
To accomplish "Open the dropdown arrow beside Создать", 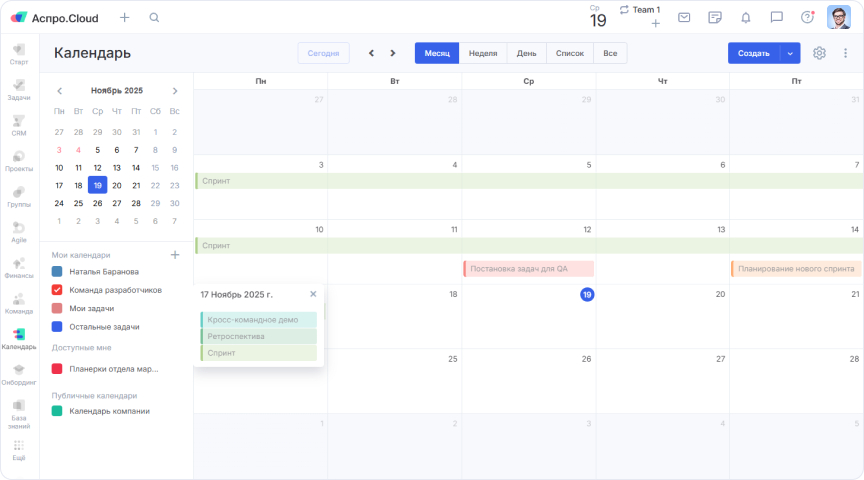I will click(790, 53).
